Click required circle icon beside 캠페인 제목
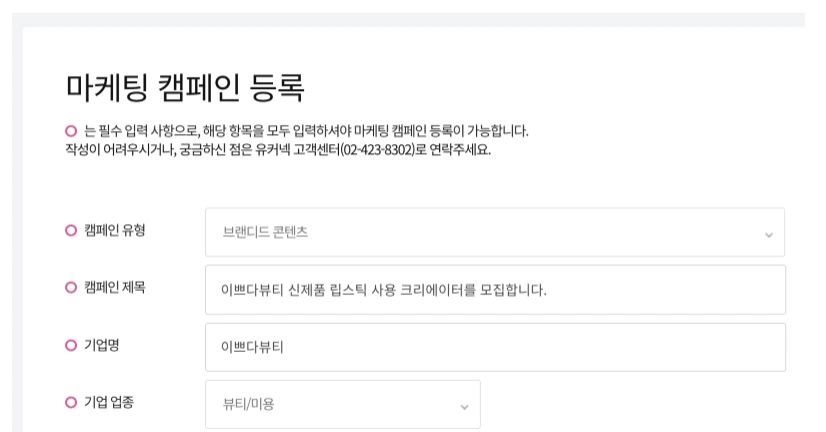 71,288
